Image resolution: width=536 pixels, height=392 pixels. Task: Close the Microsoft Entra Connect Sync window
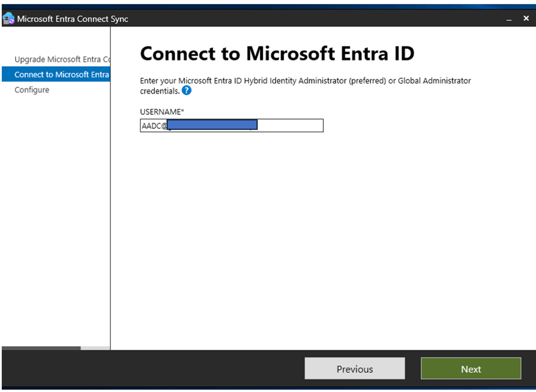point(526,19)
